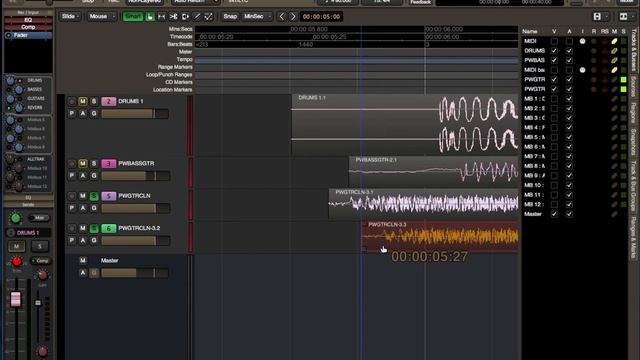
Task: Select the Audition speaker tool icon
Action: point(185,17)
